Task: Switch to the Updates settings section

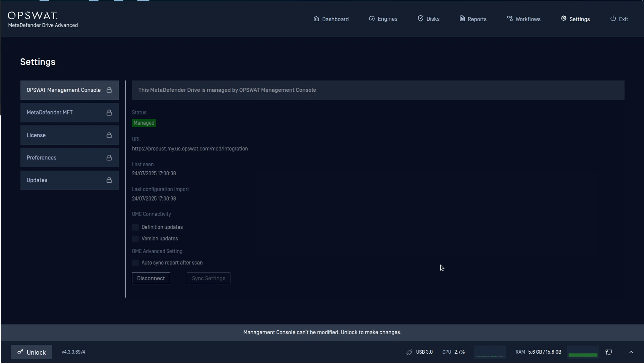Action: (69, 180)
